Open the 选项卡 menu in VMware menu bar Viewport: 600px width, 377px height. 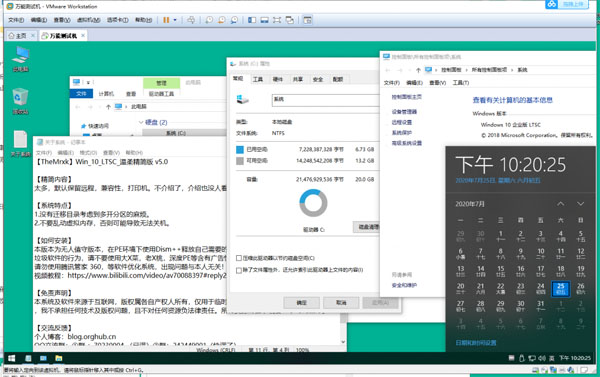point(117,20)
